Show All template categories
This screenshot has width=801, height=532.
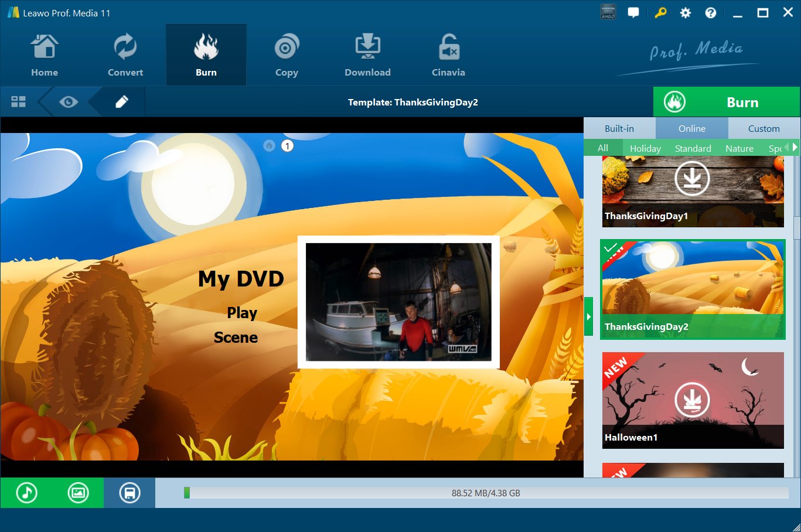(603, 148)
